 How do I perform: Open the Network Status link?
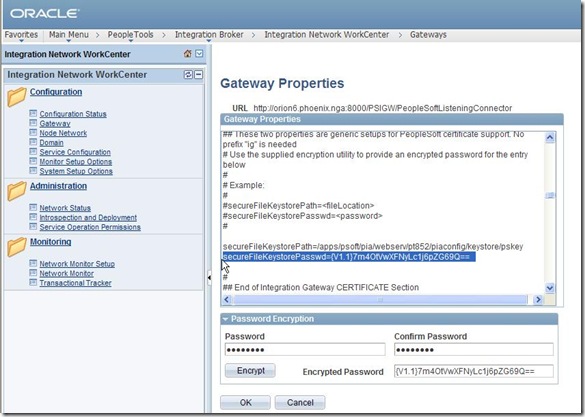coord(65,208)
